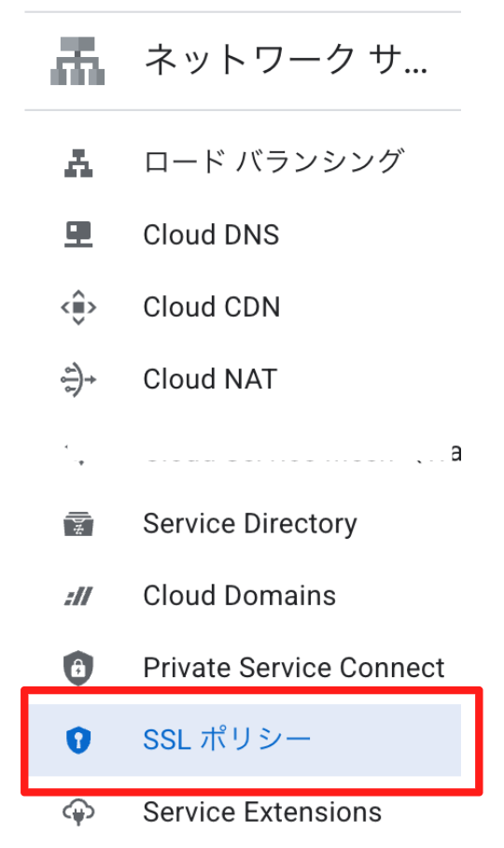
Task: Click the network services header icon
Action: point(77,61)
